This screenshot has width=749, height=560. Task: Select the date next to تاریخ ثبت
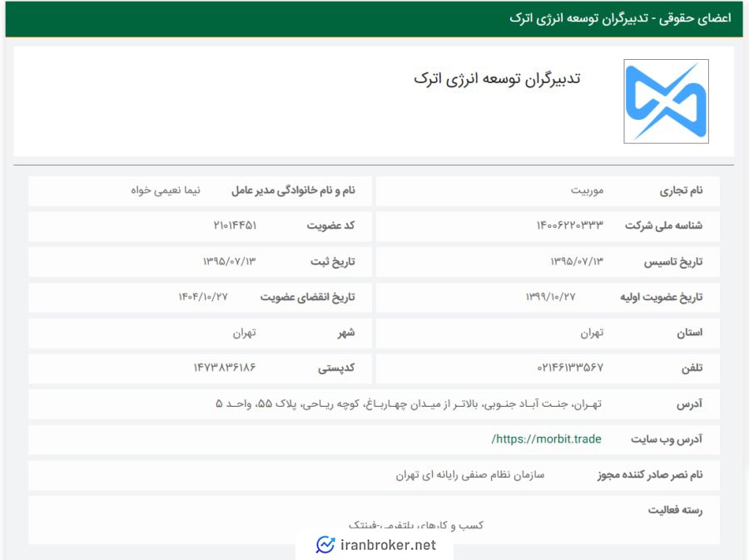230,261
